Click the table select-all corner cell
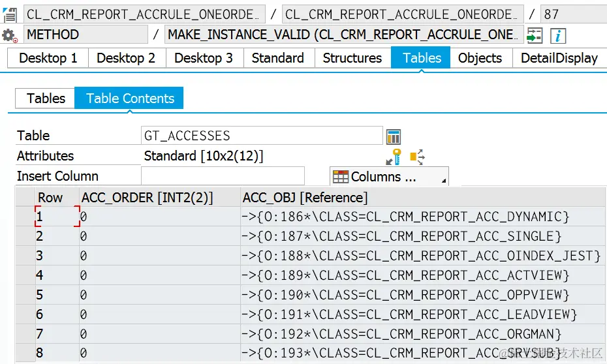 click(x=25, y=197)
